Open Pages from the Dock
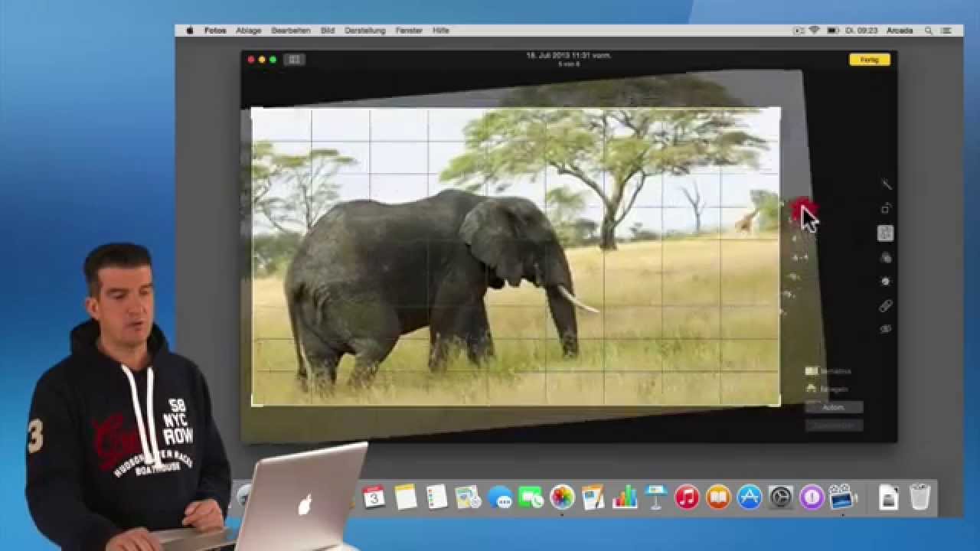 [593, 497]
